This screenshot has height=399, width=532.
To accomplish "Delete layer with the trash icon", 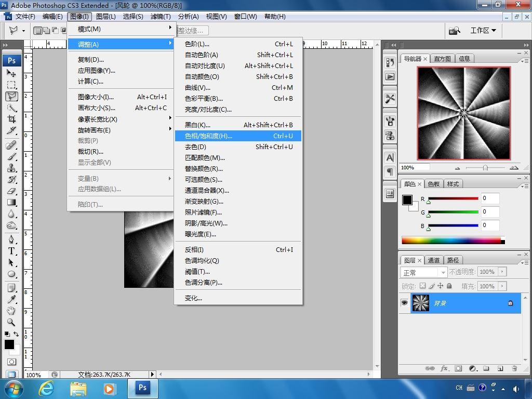I will 514,368.
